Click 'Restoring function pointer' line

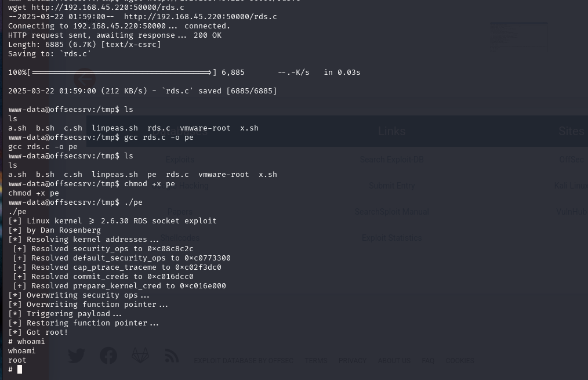[84, 323]
